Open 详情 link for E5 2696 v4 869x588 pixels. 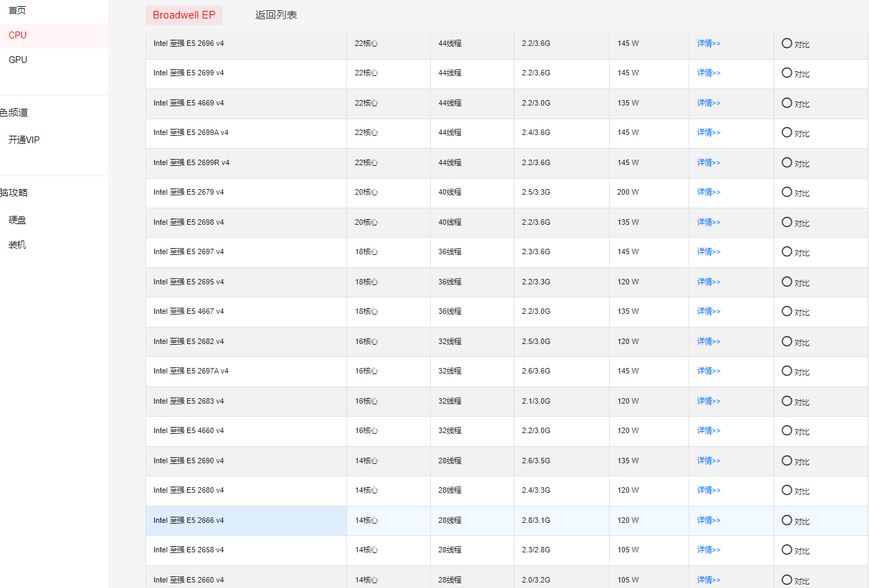click(x=709, y=43)
